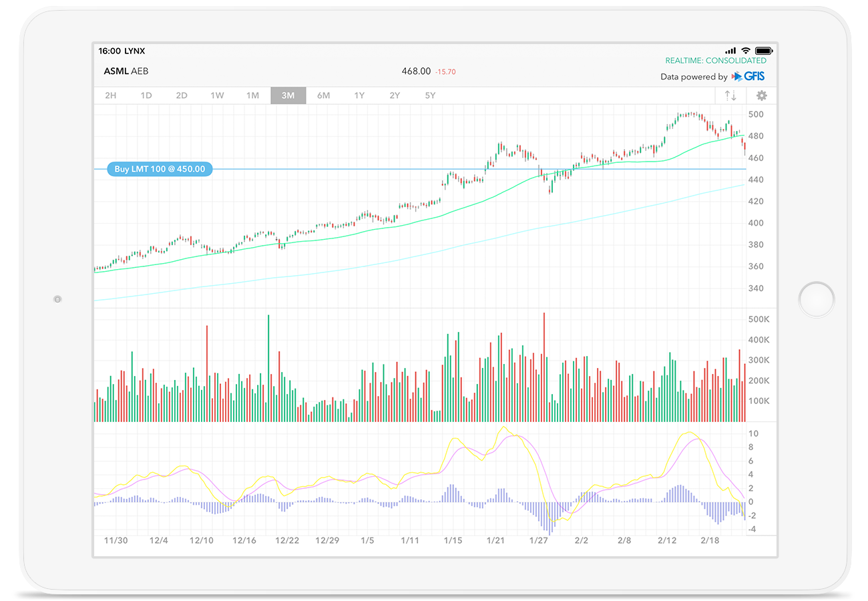
Task: Tap the 1/15 date axis label
Action: [453, 540]
